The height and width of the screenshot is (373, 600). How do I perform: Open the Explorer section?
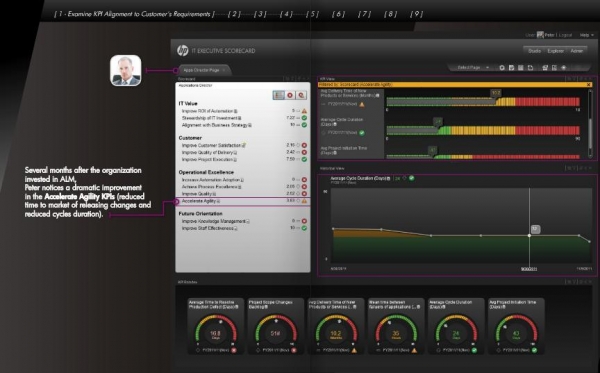click(555, 51)
